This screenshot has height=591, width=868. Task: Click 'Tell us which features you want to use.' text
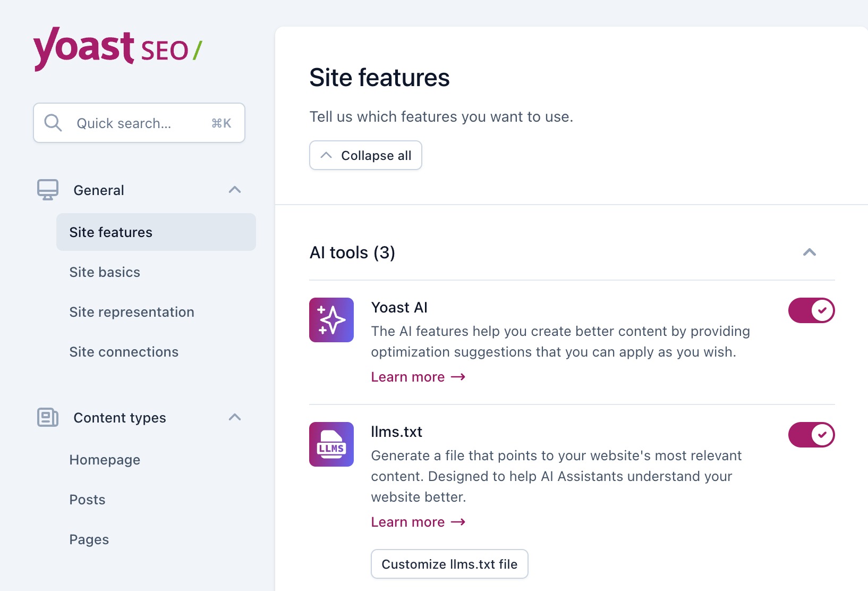pos(441,117)
